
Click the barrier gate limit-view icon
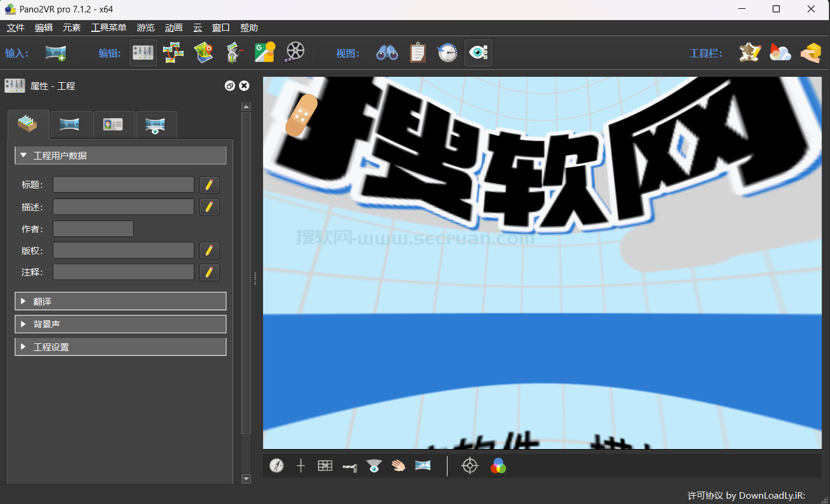pos(349,467)
